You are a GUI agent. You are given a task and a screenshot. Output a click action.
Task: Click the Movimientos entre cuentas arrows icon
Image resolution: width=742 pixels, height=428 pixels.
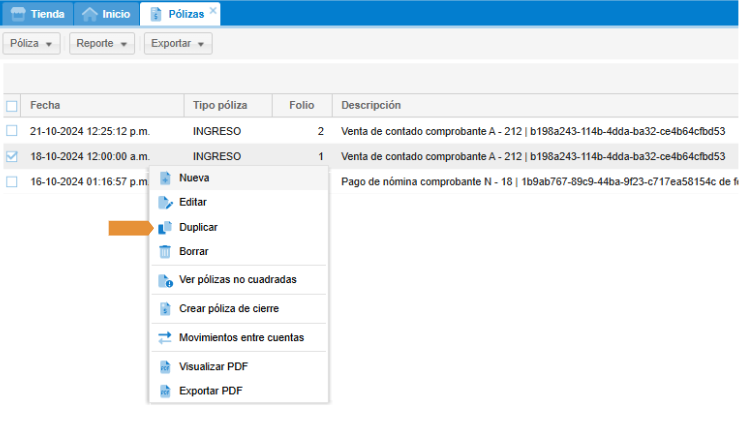tap(166, 338)
